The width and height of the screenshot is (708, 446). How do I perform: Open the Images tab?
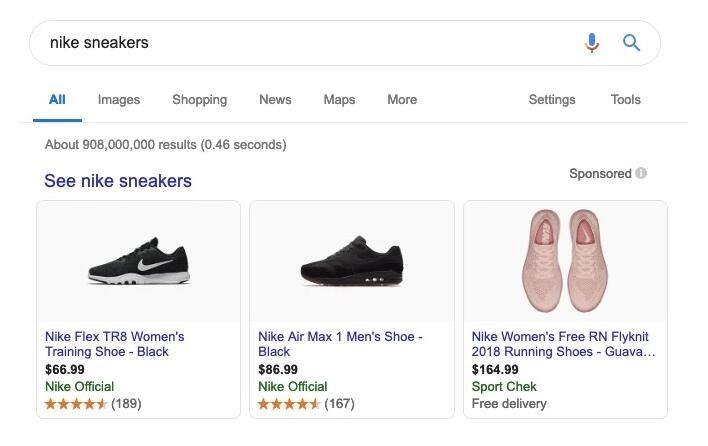pos(119,100)
